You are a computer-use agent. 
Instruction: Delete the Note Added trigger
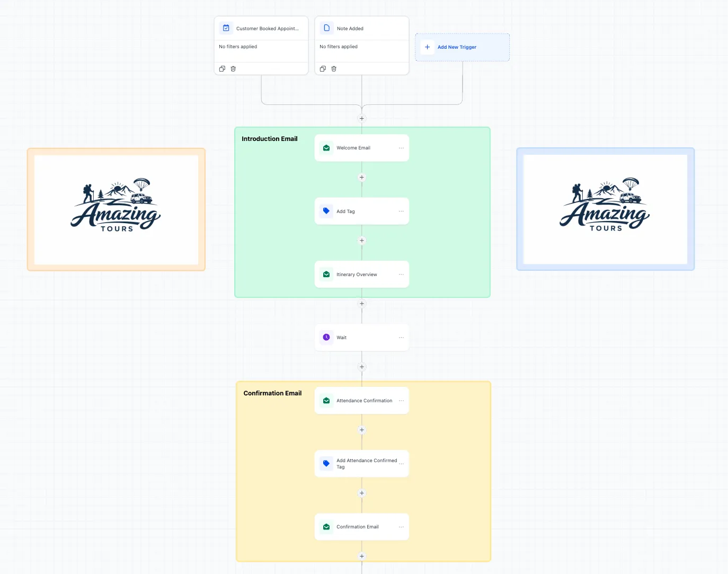point(334,68)
